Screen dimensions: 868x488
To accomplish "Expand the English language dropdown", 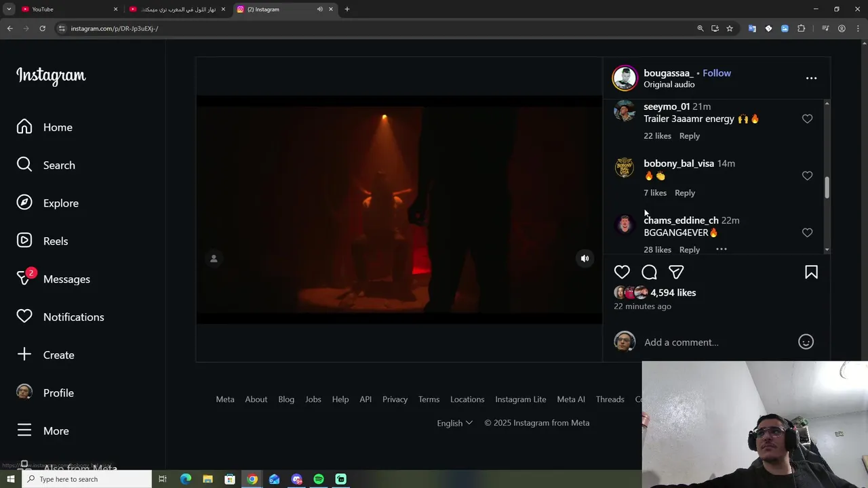I will tap(454, 423).
